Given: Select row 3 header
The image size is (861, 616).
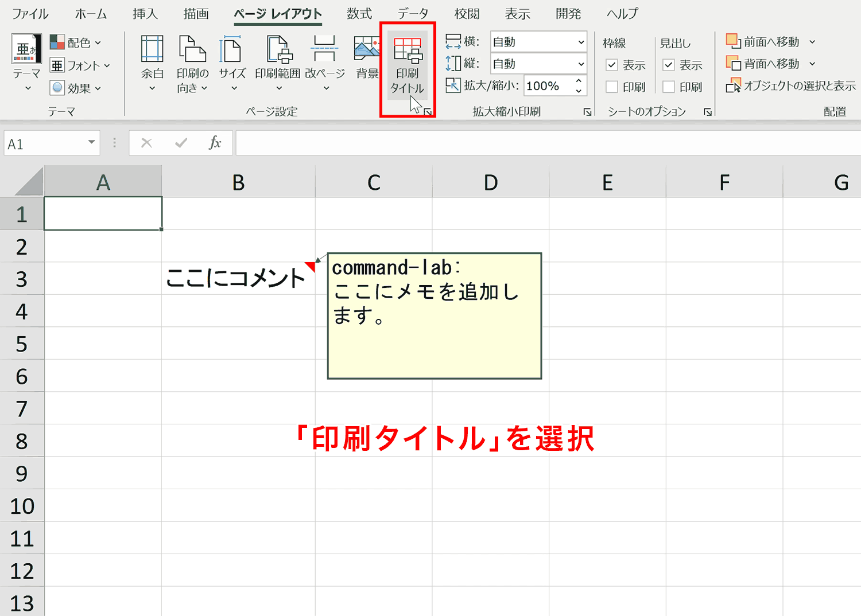Looking at the screenshot, I should (x=22, y=279).
